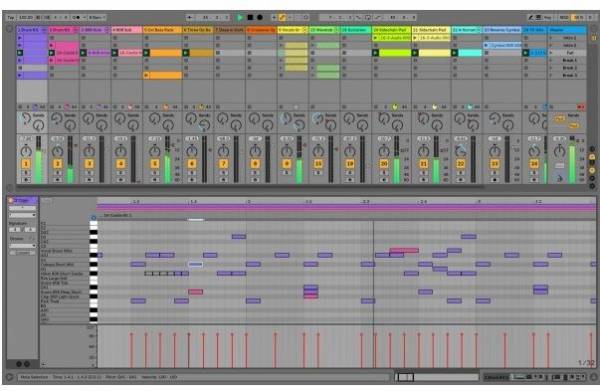This screenshot has height=391, width=600.
Task: Select the Sidechain Pad track 21 header
Action: (x=431, y=30)
